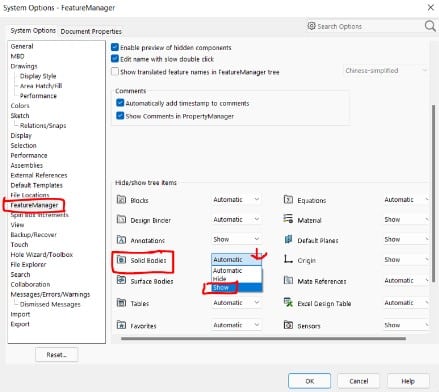Switch to the System Options tab
Viewport: 439px width, 392px height.
click(33, 31)
